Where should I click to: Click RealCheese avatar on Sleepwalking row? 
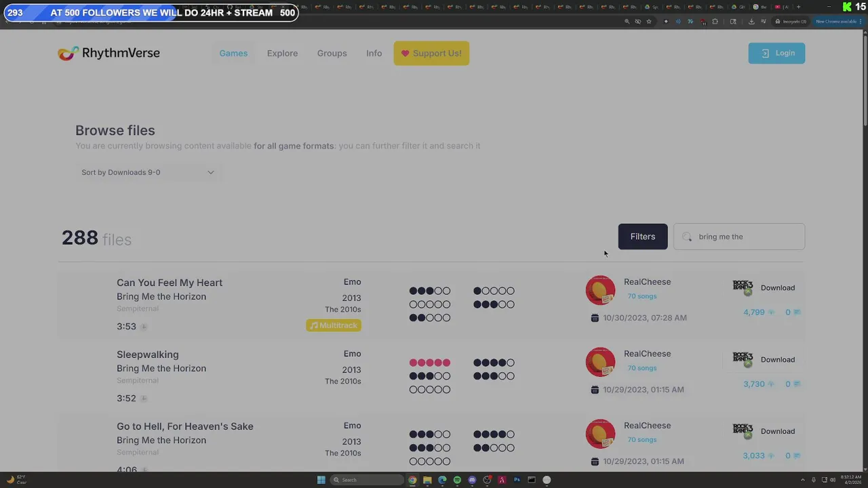coord(600,362)
